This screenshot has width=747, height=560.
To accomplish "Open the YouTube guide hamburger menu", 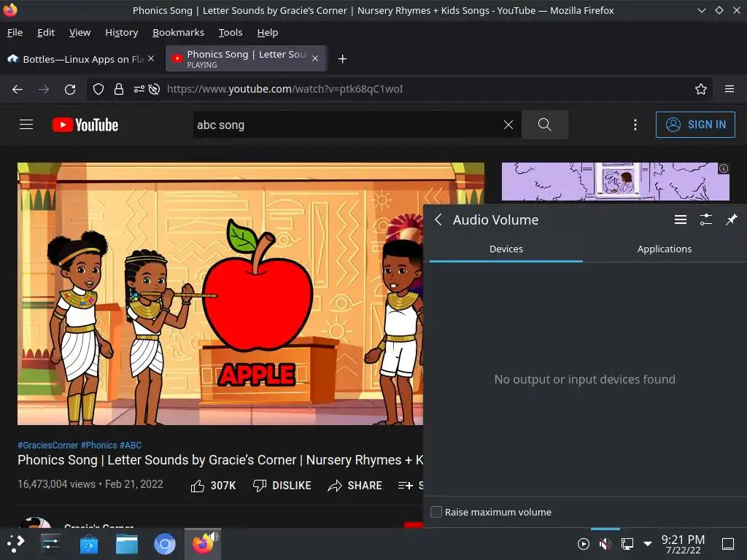I will pyautogui.click(x=26, y=125).
